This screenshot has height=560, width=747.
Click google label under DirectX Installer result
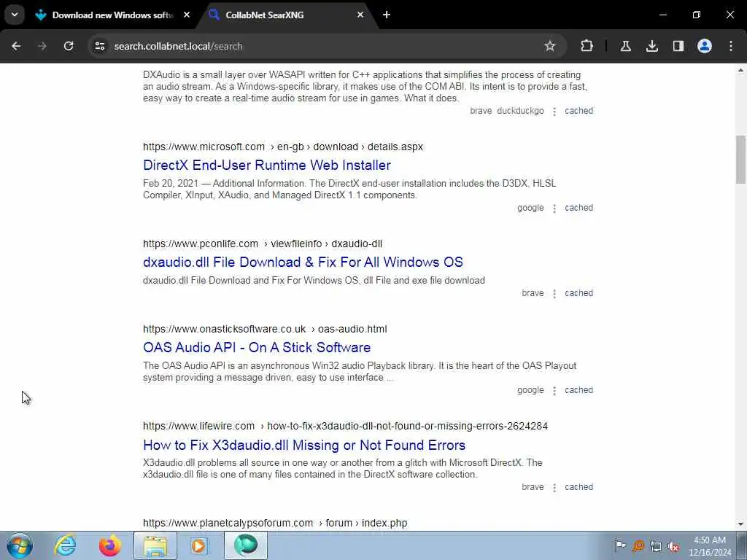click(x=530, y=208)
